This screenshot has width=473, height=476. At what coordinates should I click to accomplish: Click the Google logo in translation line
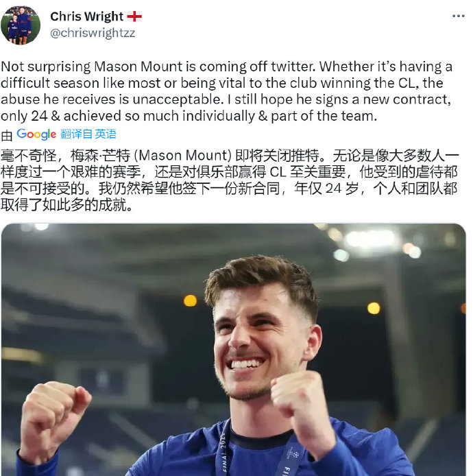click(x=36, y=134)
